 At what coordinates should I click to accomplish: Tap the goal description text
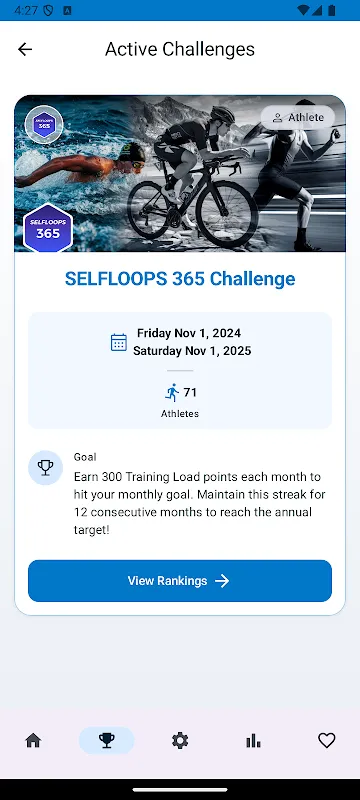pos(200,504)
